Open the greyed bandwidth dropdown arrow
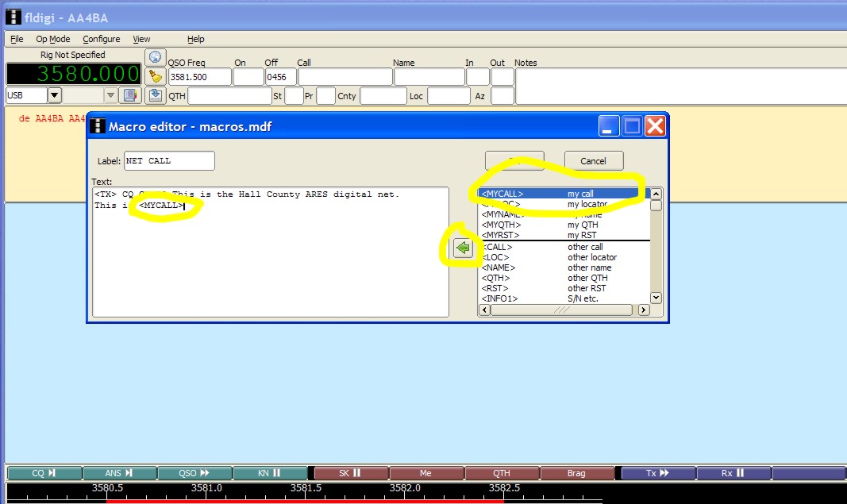 (x=110, y=95)
